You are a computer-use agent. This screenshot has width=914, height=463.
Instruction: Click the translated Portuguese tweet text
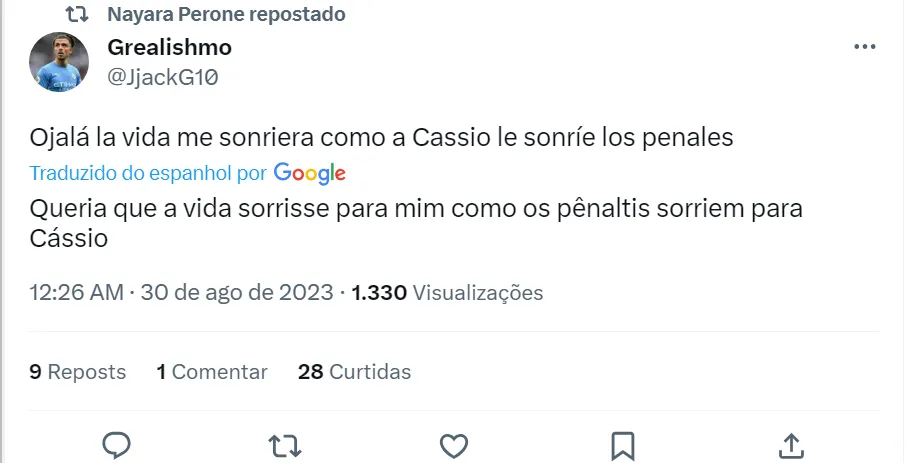[416, 211]
